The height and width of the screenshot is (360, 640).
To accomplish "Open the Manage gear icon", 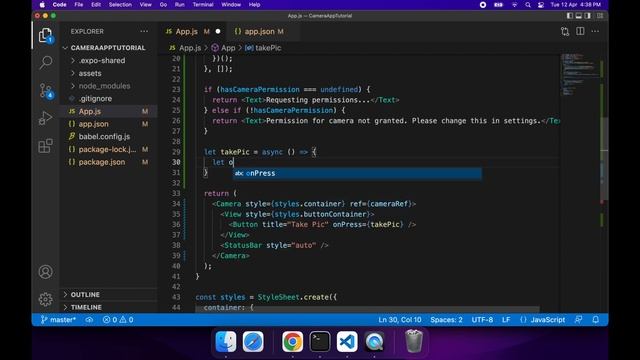I will pyautogui.click(x=45, y=299).
